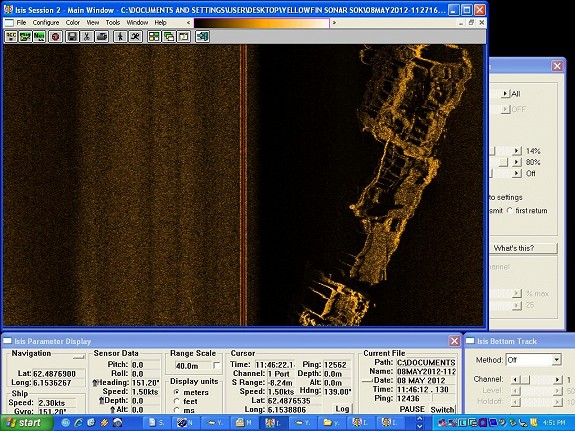
Task: Open the Help menu
Action: [x=160, y=23]
